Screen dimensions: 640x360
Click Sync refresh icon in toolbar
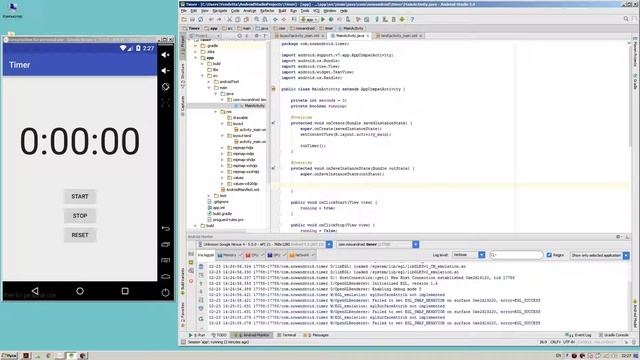pos(200,19)
